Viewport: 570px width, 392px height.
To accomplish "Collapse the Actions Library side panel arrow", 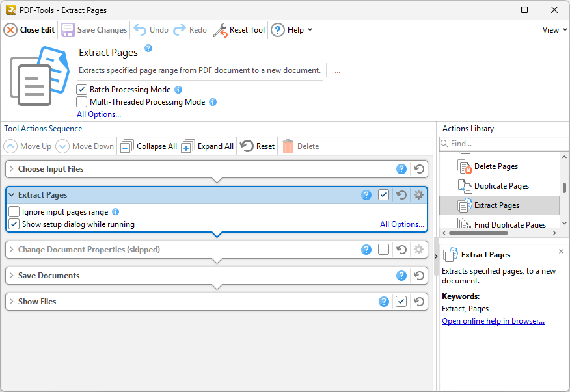I will click(x=436, y=257).
